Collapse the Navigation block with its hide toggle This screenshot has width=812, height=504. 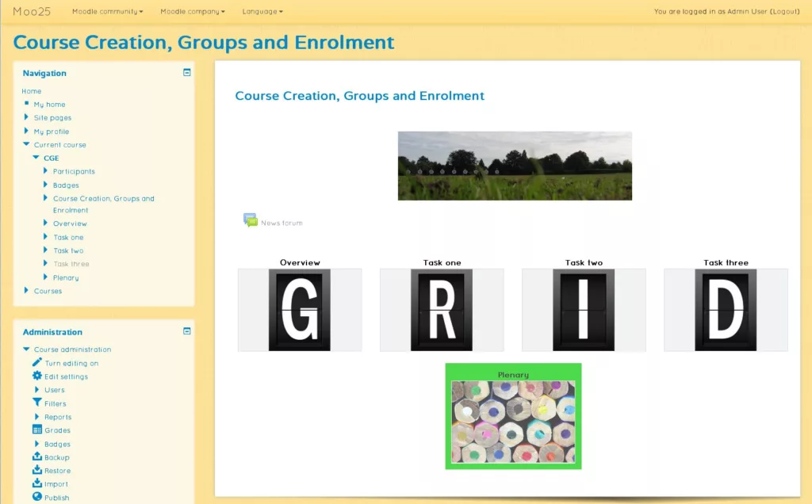(x=187, y=72)
